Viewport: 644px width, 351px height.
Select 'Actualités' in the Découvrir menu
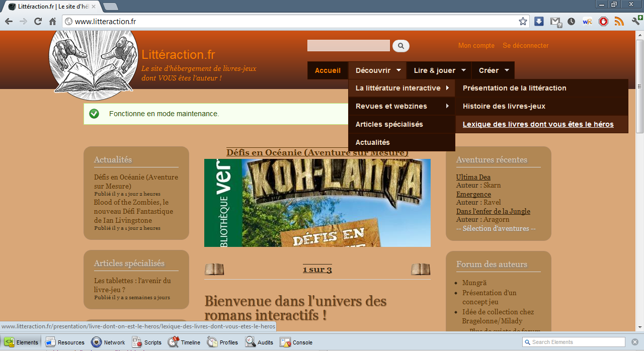tap(401, 142)
